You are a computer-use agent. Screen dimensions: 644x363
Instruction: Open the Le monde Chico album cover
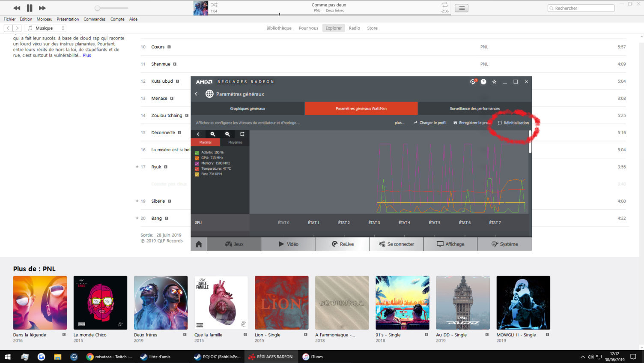(101, 303)
